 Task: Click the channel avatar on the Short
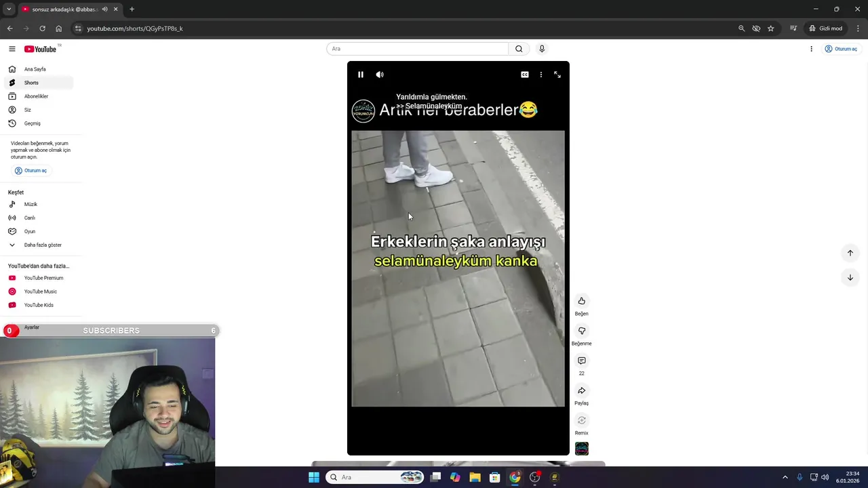tap(363, 110)
